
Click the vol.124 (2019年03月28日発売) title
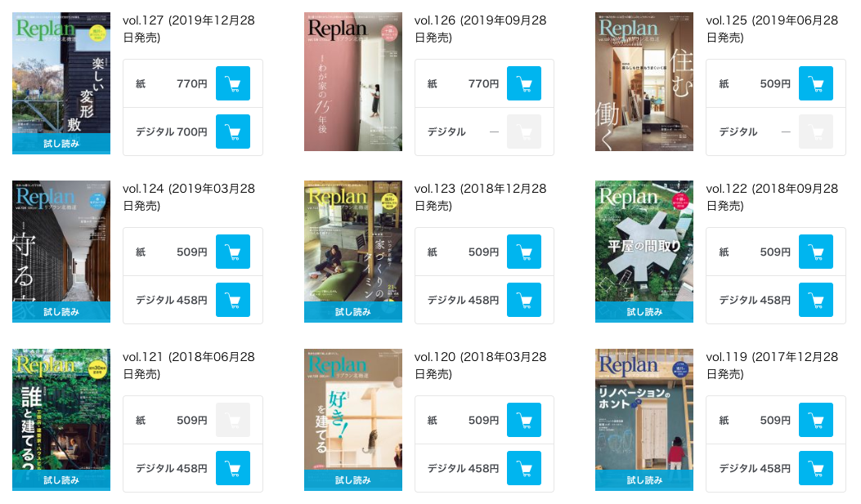click(188, 197)
